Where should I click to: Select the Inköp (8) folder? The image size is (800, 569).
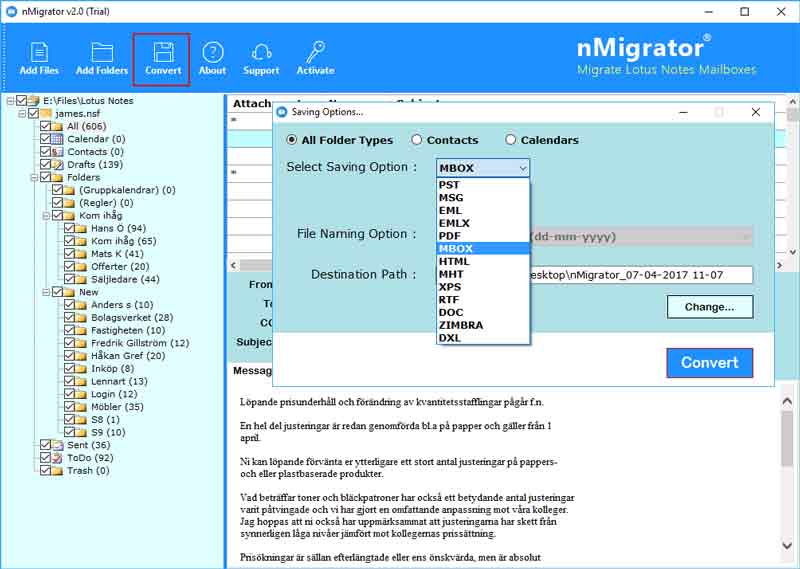112,368
